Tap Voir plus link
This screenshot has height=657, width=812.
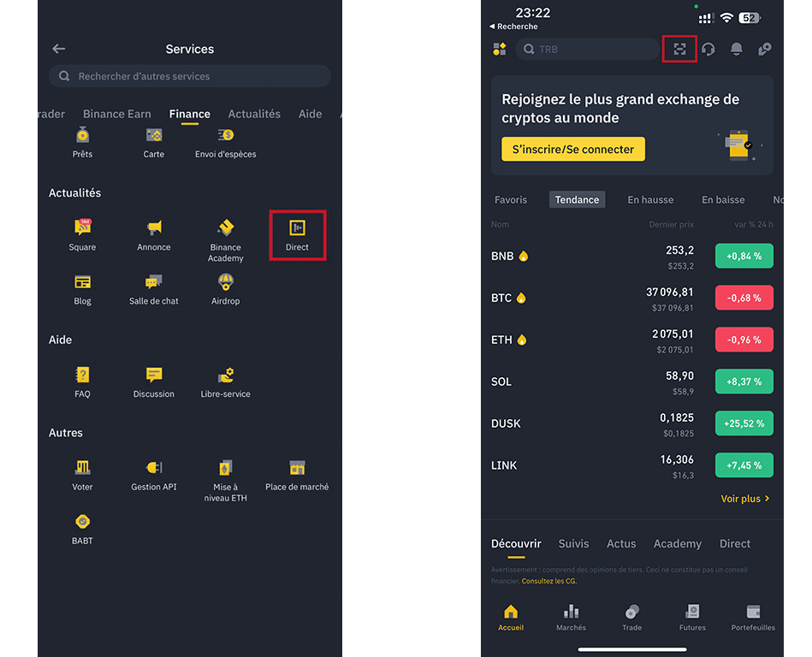745,499
